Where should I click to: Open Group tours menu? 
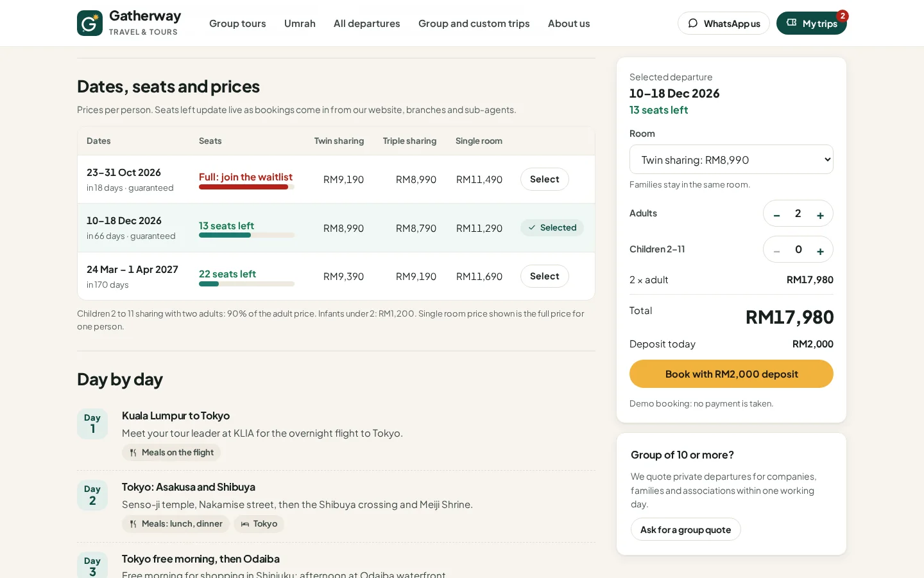click(237, 23)
